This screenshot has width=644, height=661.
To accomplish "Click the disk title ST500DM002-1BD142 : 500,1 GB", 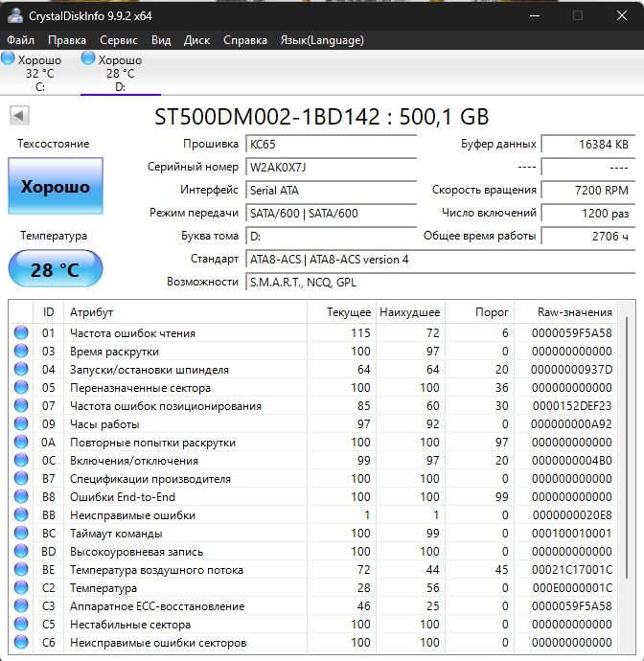I will point(322,116).
